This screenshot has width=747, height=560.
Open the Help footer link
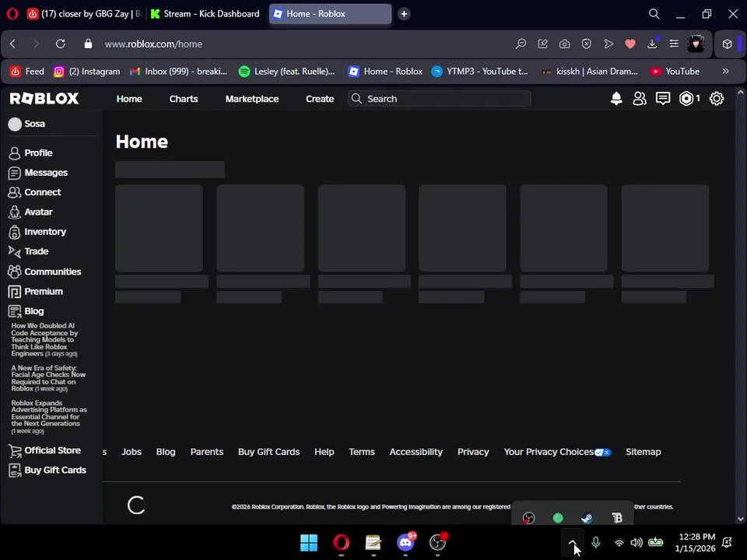pos(324,452)
